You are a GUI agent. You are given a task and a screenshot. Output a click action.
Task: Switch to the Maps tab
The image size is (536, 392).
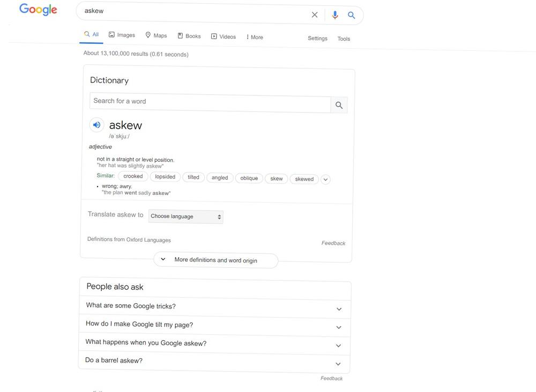[156, 35]
